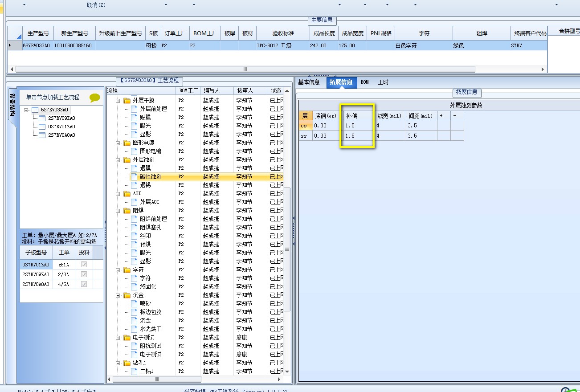Click the 丝印 document icon
The width and height of the screenshot is (580, 392).
point(134,236)
